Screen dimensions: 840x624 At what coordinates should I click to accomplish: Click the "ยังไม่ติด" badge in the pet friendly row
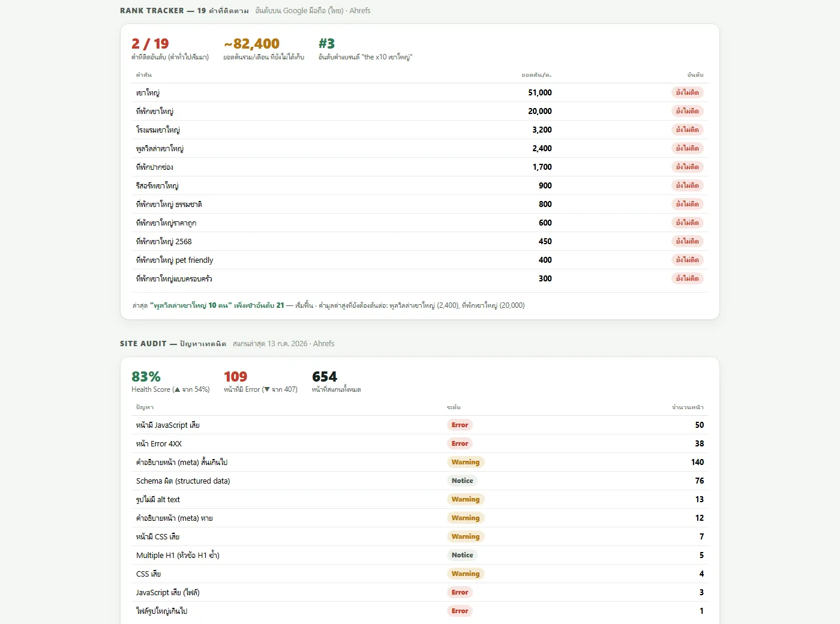point(687,260)
